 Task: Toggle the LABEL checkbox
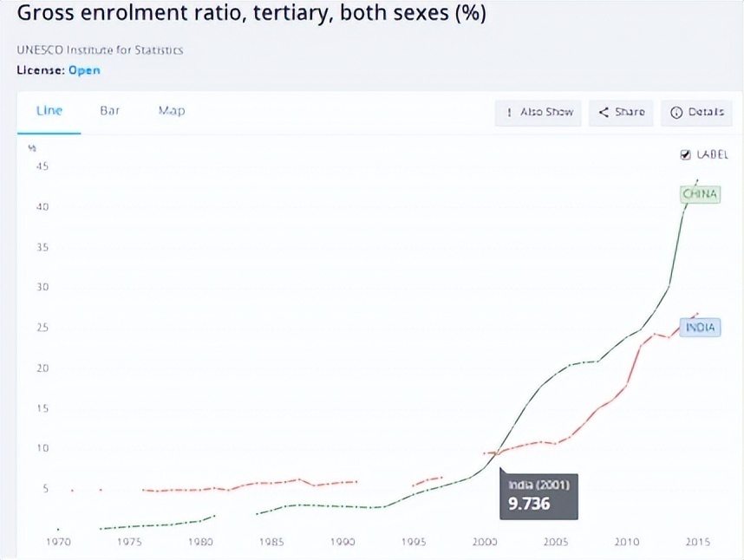(x=686, y=154)
